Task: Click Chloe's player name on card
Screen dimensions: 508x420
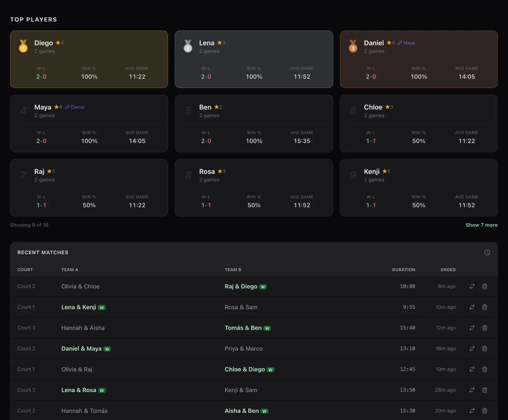Action: 373,107
